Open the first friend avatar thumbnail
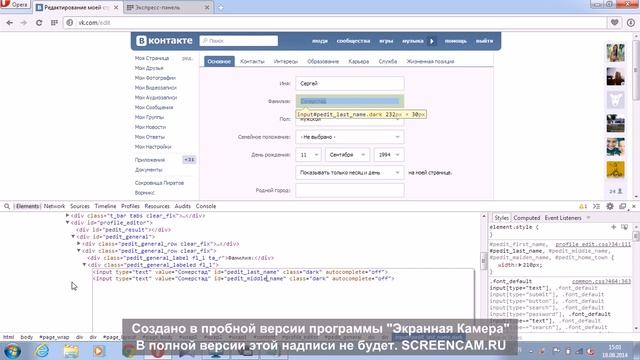The image size is (640, 360). point(616,53)
